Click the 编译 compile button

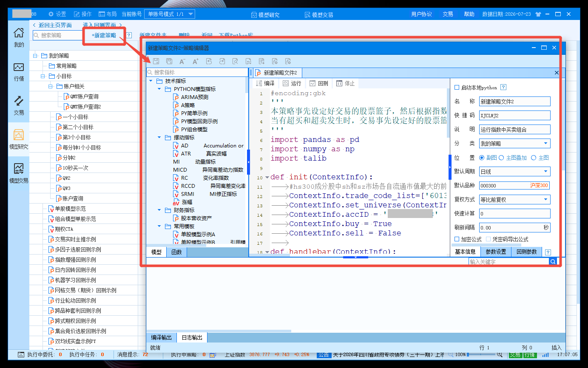pyautogui.click(x=265, y=83)
